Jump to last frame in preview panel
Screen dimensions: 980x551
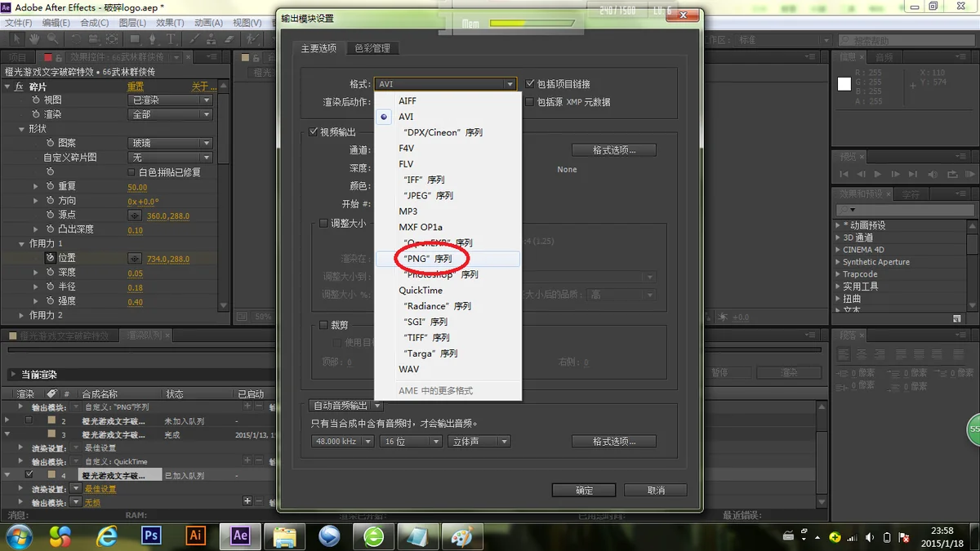click(x=915, y=174)
